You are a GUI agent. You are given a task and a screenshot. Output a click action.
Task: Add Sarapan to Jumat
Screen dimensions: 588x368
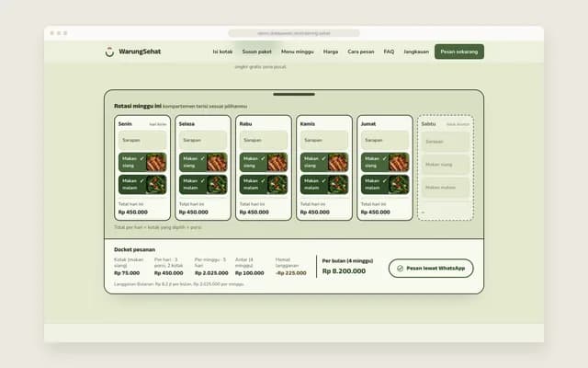pyautogui.click(x=385, y=140)
